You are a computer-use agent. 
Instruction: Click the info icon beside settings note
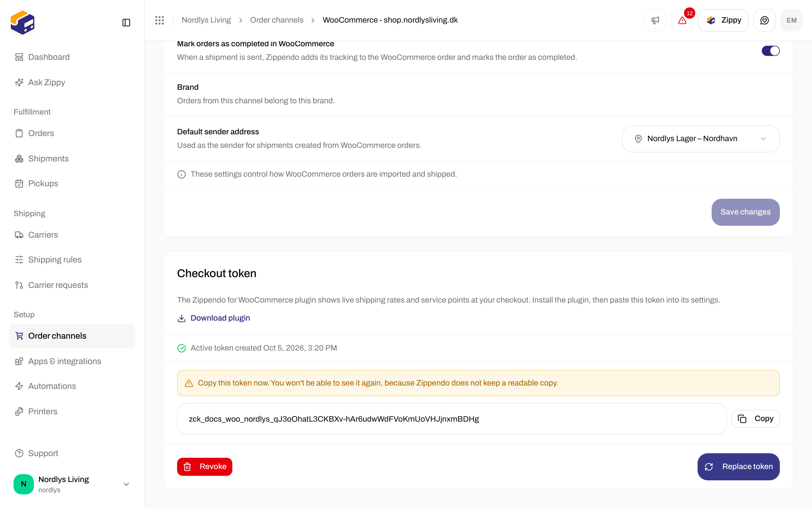click(x=182, y=174)
